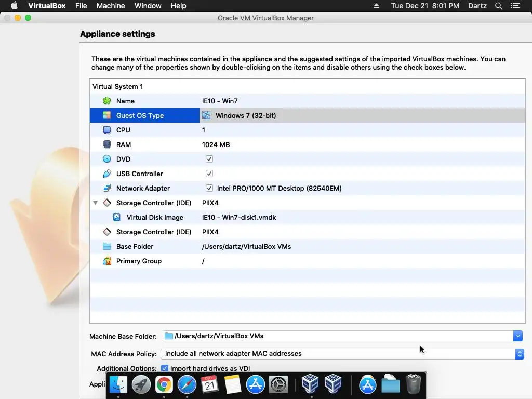Click second Storage Controller PIIX4 value

pos(210,232)
